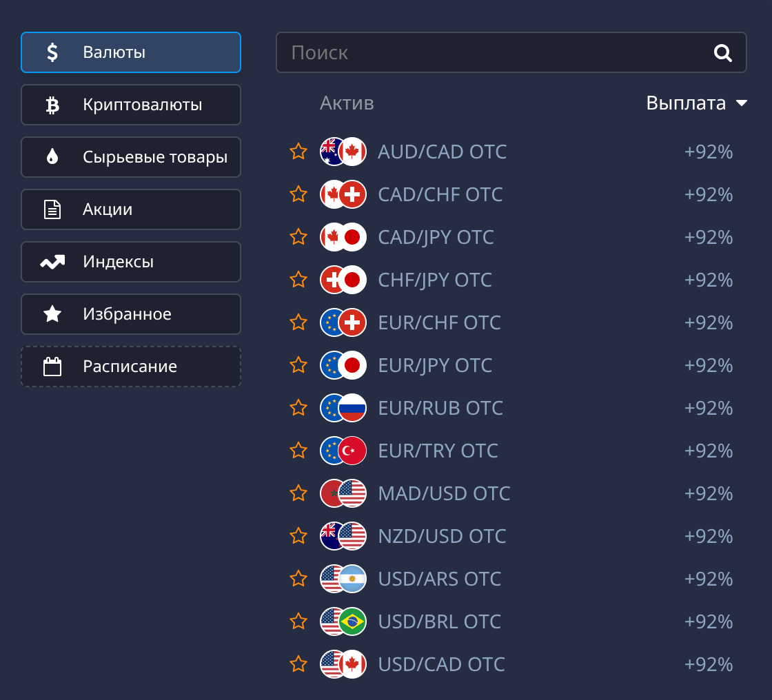
Task: Open the Криптовалюты category tab
Action: [x=131, y=105]
